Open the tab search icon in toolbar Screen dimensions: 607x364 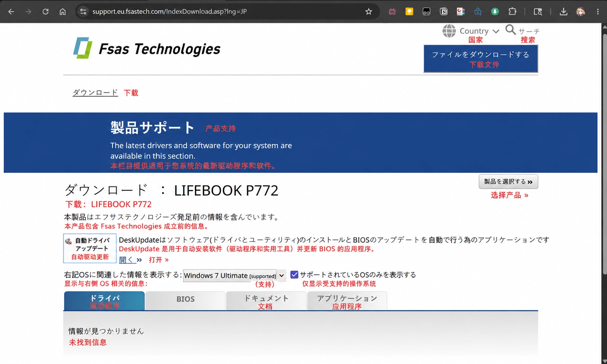click(538, 12)
